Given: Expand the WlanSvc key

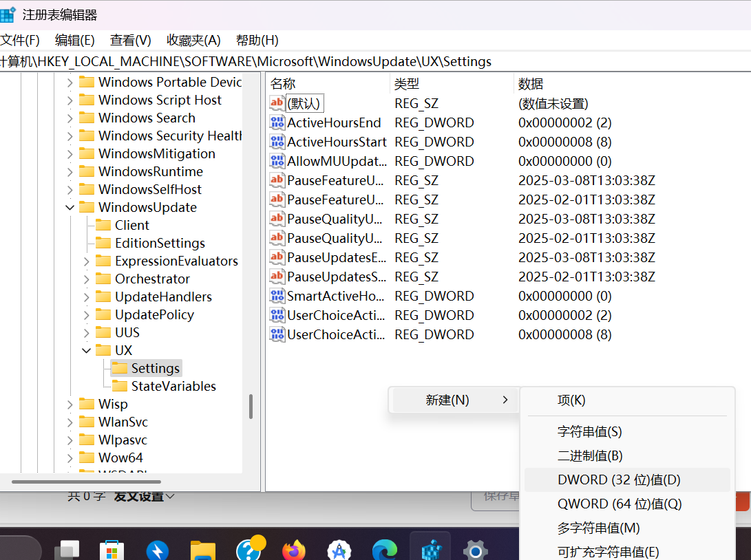Looking at the screenshot, I should (x=70, y=422).
